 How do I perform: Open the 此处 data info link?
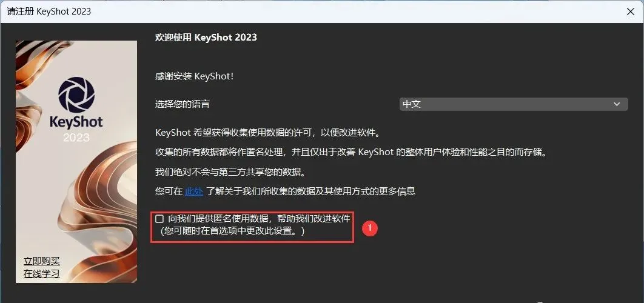(194, 191)
